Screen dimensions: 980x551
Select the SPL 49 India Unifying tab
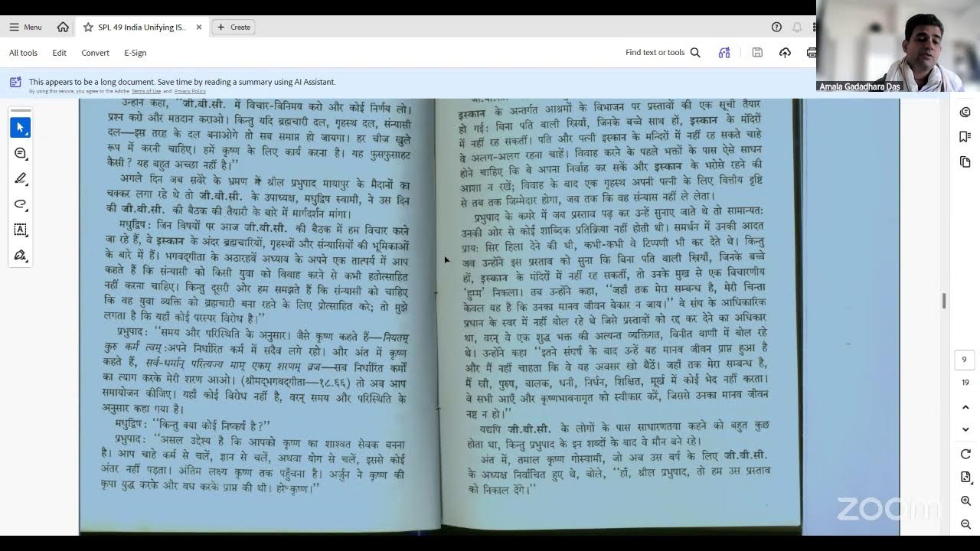click(142, 27)
